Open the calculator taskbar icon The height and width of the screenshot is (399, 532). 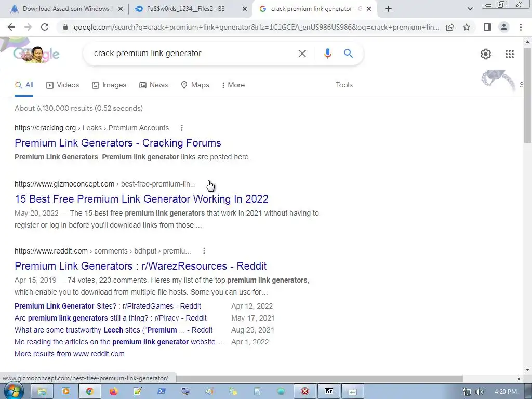tap(257, 392)
